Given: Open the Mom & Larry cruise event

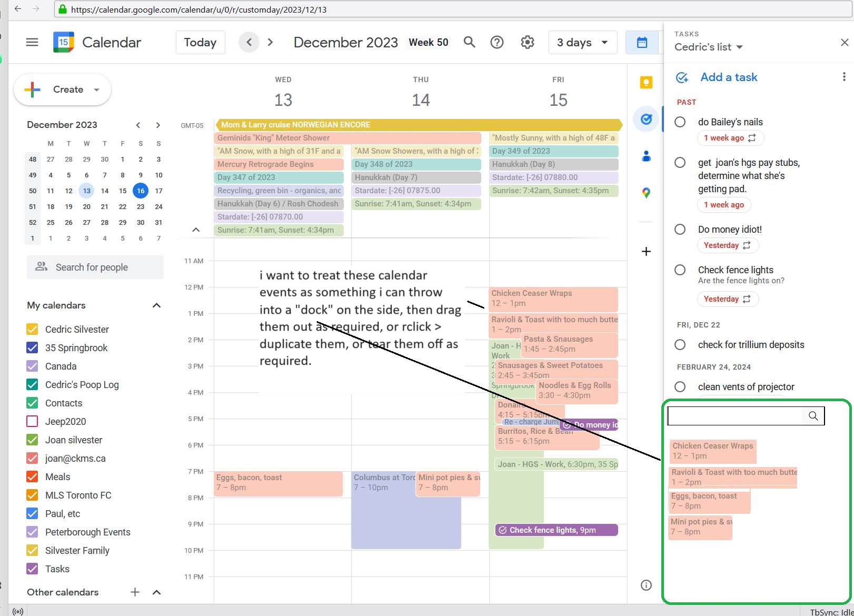Looking at the screenshot, I should [419, 125].
